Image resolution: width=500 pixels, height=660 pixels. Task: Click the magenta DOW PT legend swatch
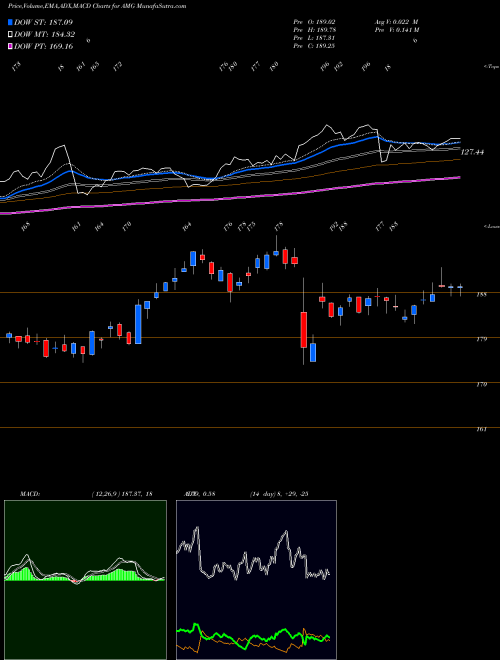click(x=10, y=46)
